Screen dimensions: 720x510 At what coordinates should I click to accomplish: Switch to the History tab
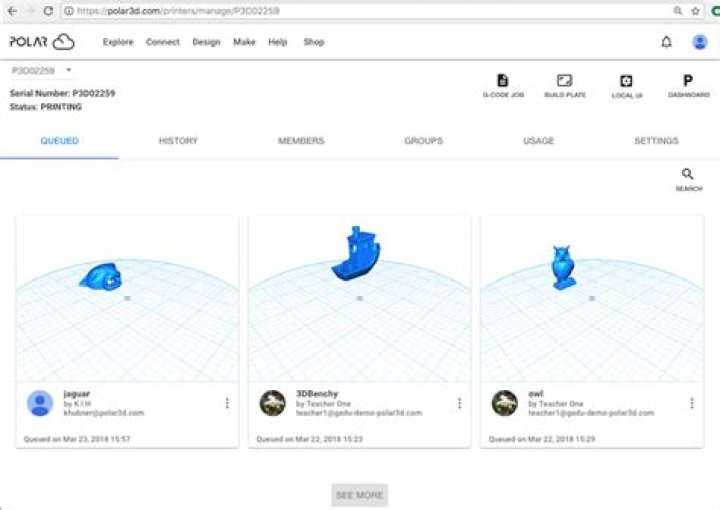tap(178, 141)
